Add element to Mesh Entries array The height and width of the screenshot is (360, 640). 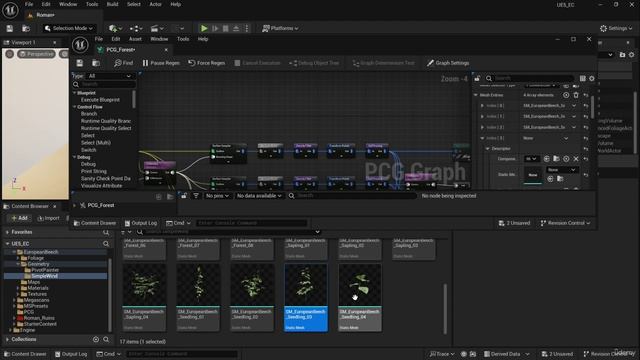click(566, 95)
